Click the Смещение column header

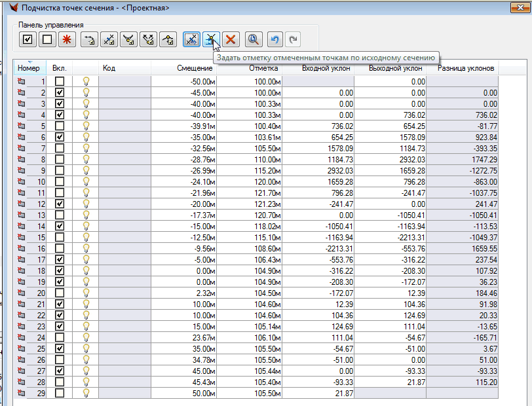click(195, 68)
